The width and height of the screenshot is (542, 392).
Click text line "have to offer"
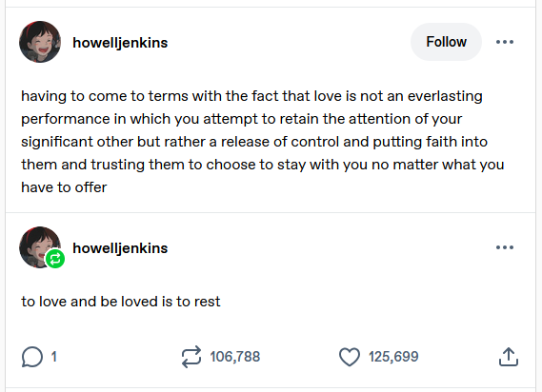click(x=64, y=187)
